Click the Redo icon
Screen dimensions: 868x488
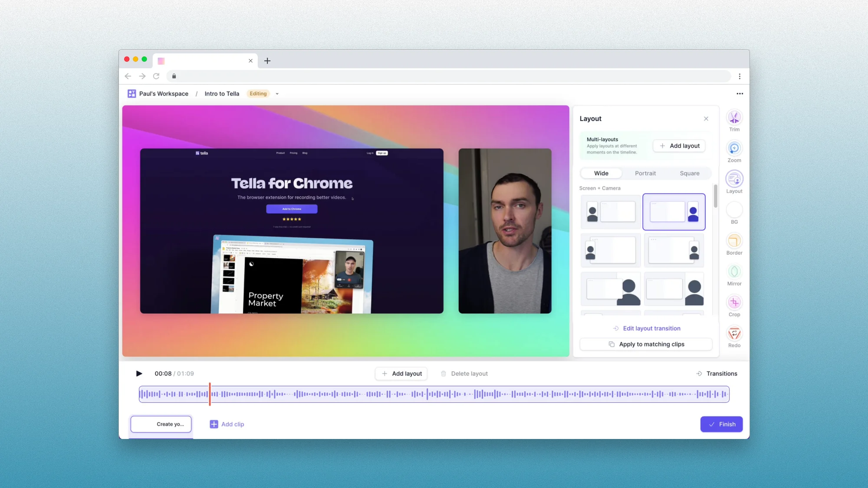(734, 334)
